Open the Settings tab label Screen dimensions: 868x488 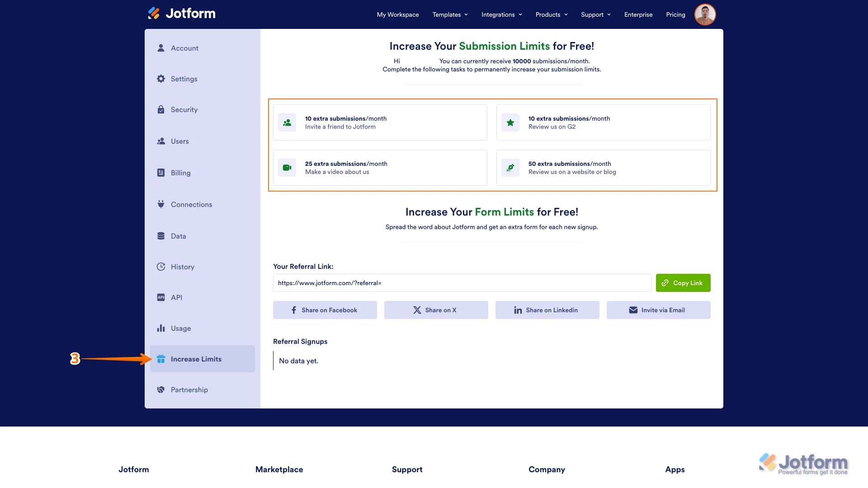coord(184,79)
